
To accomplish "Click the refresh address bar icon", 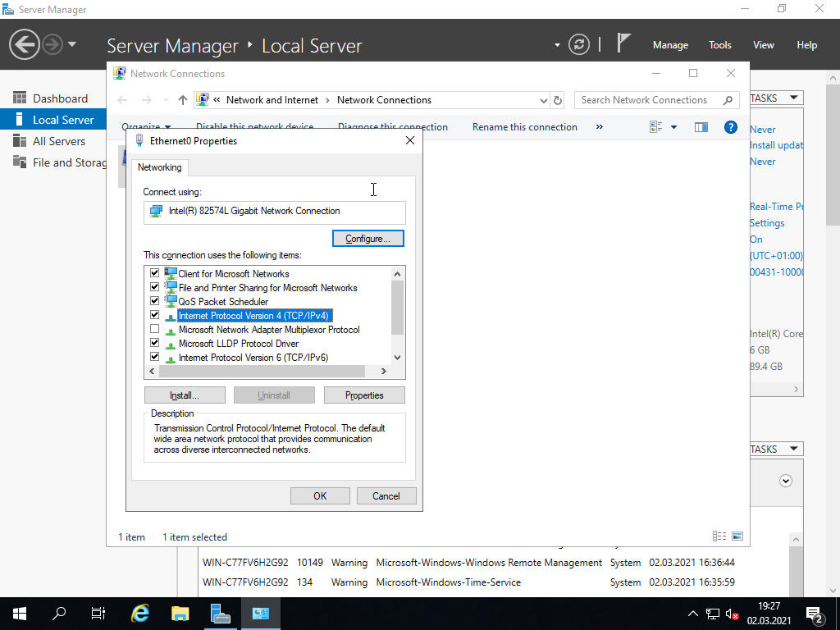I will (x=558, y=100).
